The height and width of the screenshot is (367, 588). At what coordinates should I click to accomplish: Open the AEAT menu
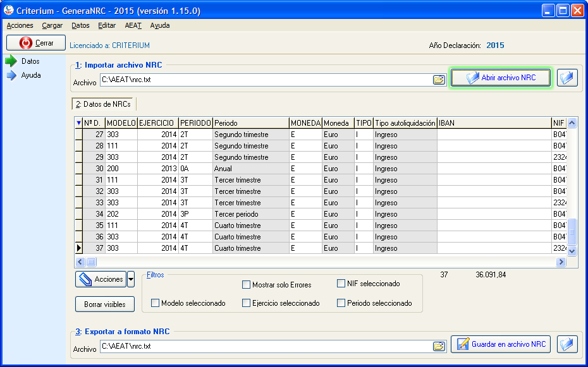pos(133,25)
